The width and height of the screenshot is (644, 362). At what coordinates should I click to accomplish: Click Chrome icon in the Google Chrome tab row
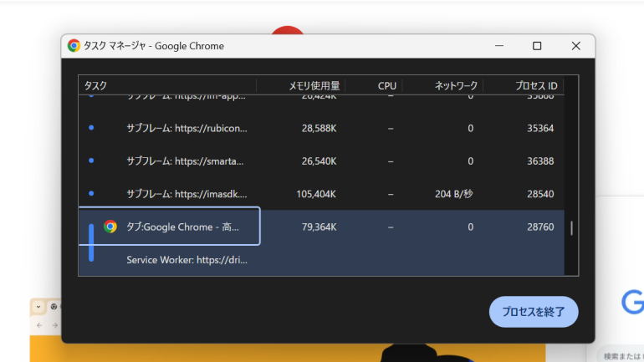pyautogui.click(x=110, y=227)
